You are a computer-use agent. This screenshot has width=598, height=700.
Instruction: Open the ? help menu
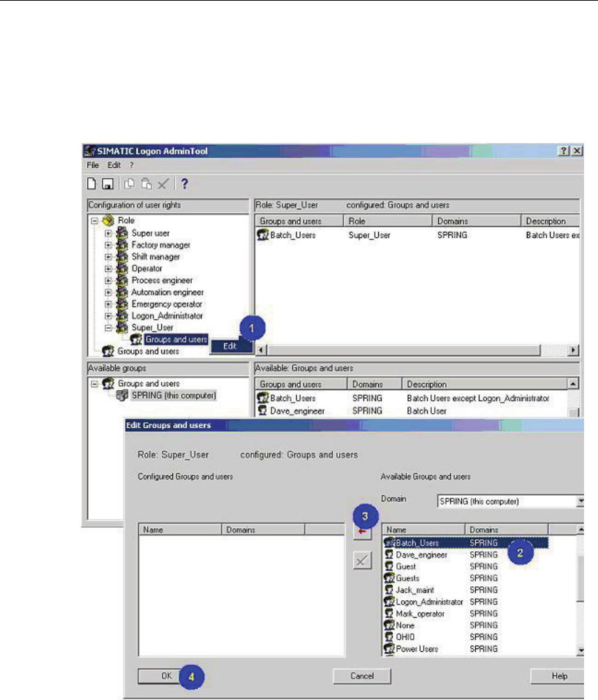(132, 165)
